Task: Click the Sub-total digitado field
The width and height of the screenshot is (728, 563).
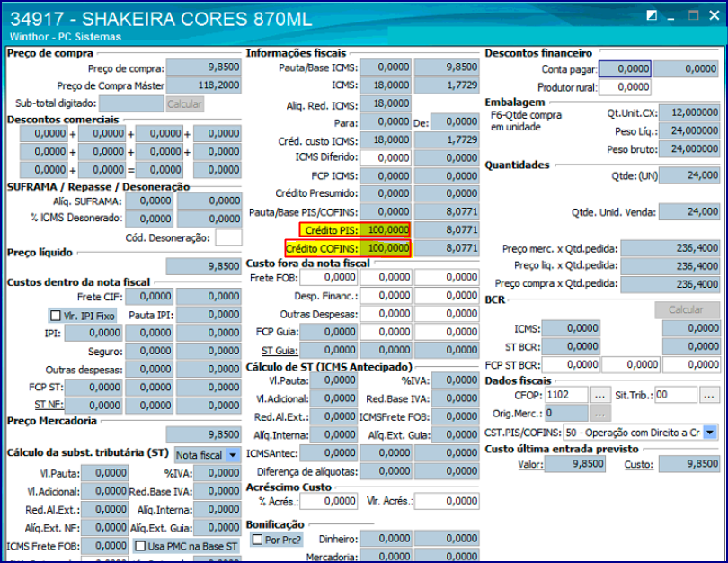Action: (131, 103)
